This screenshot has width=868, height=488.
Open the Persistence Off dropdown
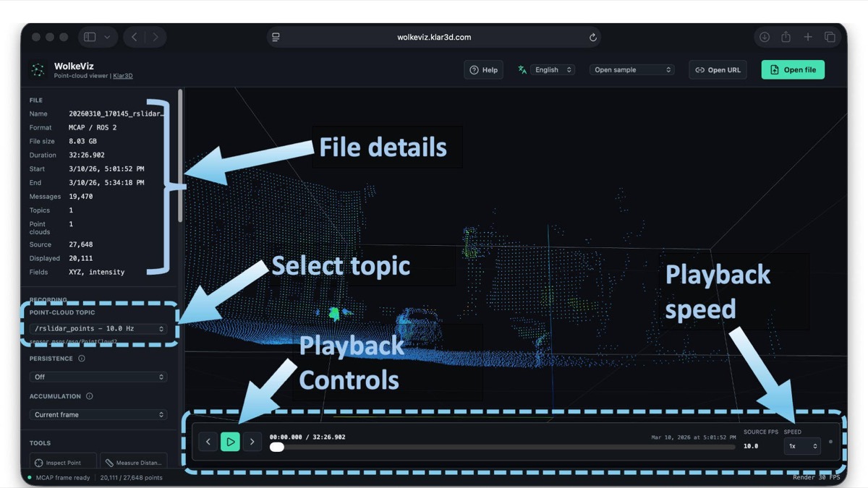[98, 377]
